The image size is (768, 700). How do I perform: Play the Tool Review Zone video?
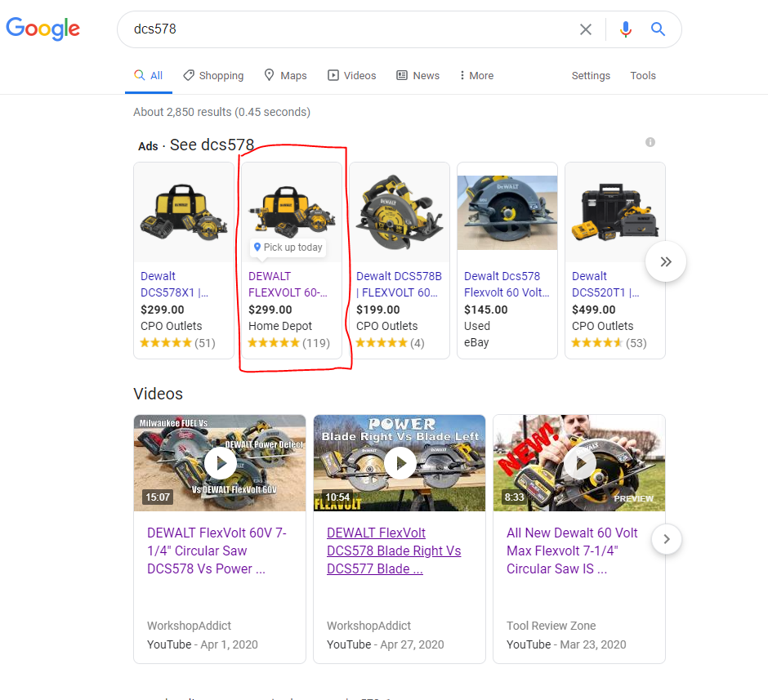point(579,463)
